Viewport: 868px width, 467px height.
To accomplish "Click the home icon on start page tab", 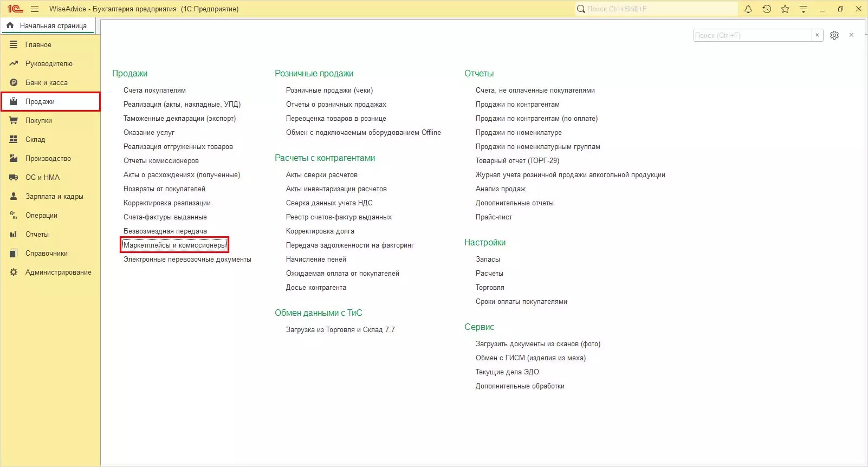I will (10, 25).
